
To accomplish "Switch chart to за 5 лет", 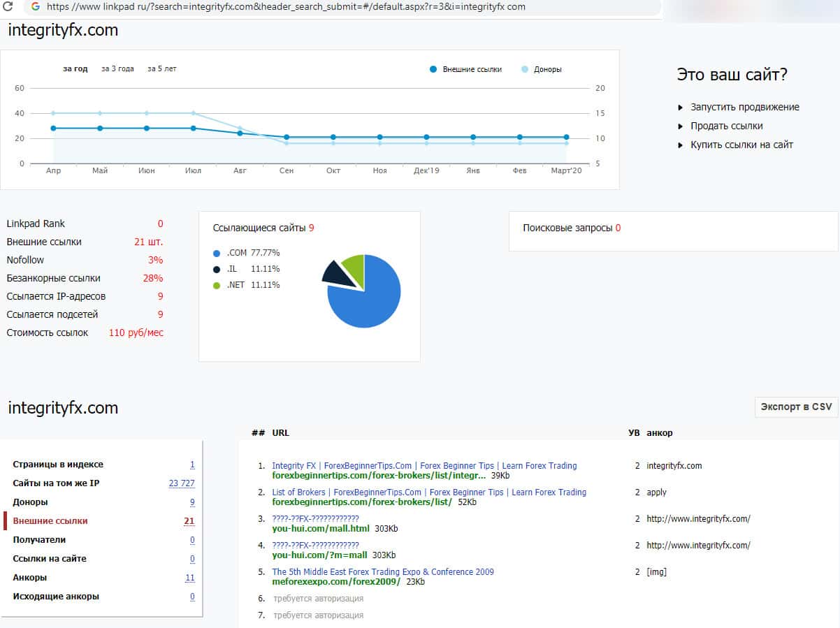I will click(x=161, y=68).
